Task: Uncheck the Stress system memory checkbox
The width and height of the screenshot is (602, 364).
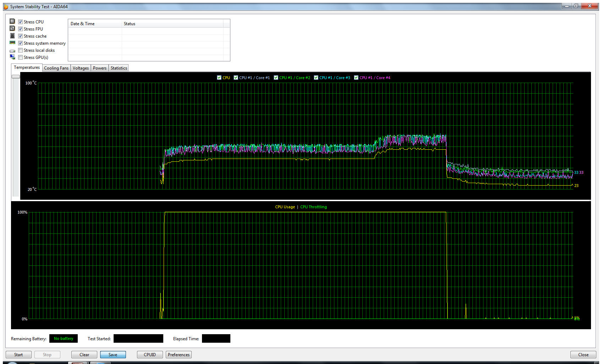Action: coord(20,43)
